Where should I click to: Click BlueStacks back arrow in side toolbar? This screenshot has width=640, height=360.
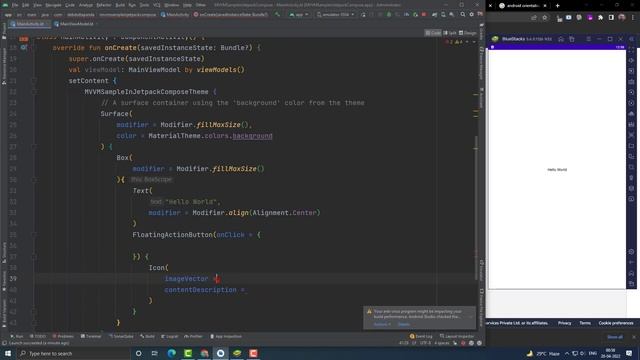[631, 262]
